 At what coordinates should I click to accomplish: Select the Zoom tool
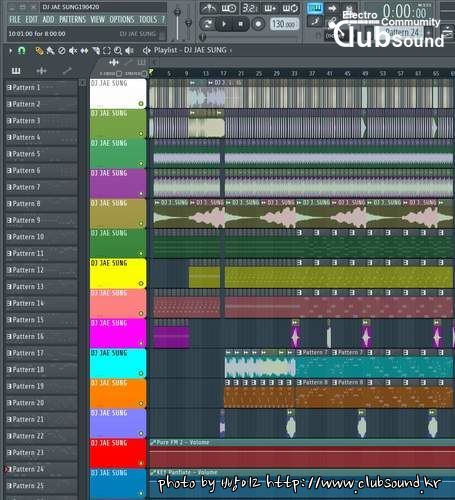118,51
